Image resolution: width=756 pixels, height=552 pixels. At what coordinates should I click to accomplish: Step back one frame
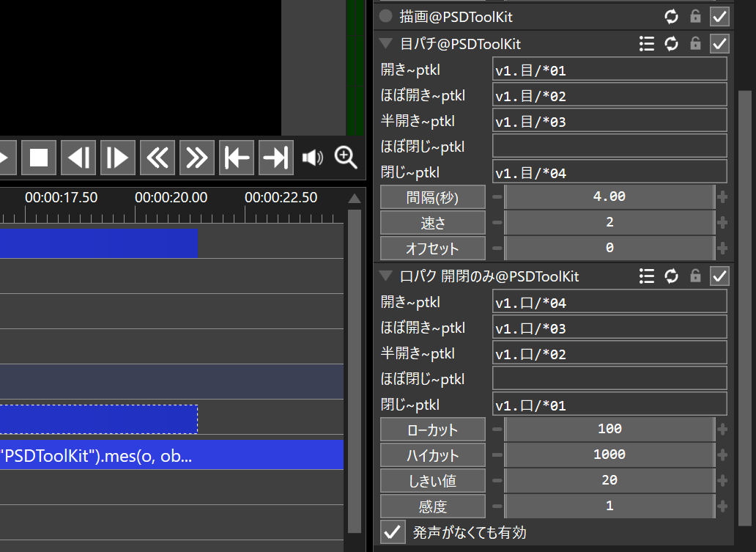78,158
